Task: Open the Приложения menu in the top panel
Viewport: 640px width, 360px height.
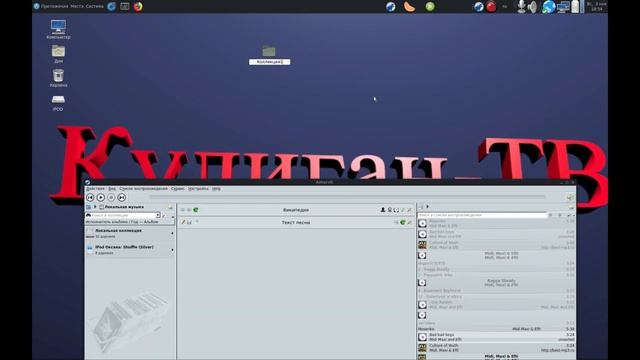Action: coord(55,6)
